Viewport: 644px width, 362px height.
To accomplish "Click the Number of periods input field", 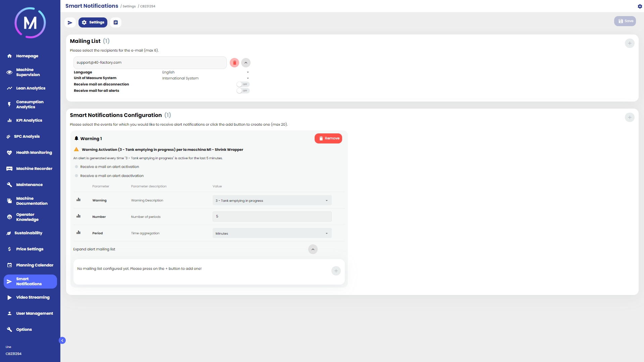I will tap(272, 217).
